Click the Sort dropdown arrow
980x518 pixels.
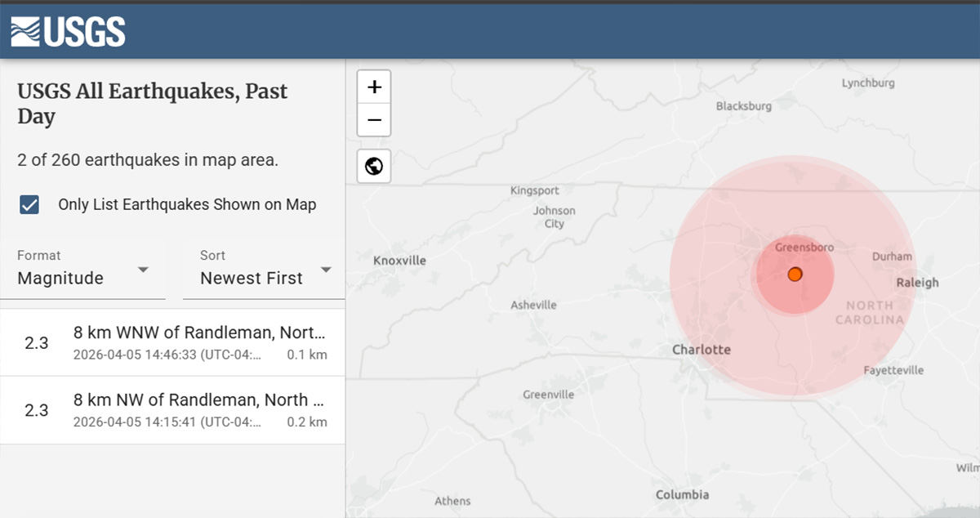pyautogui.click(x=326, y=270)
